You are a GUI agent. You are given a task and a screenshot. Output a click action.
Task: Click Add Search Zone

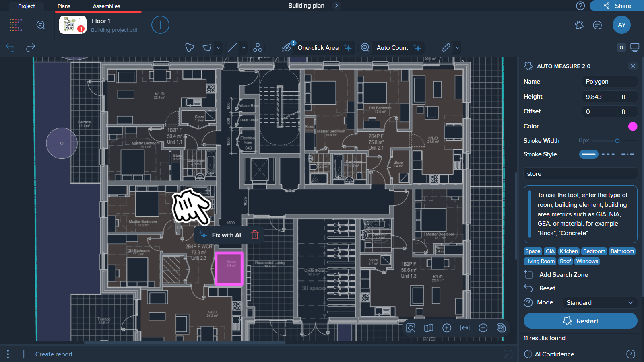[x=556, y=274]
